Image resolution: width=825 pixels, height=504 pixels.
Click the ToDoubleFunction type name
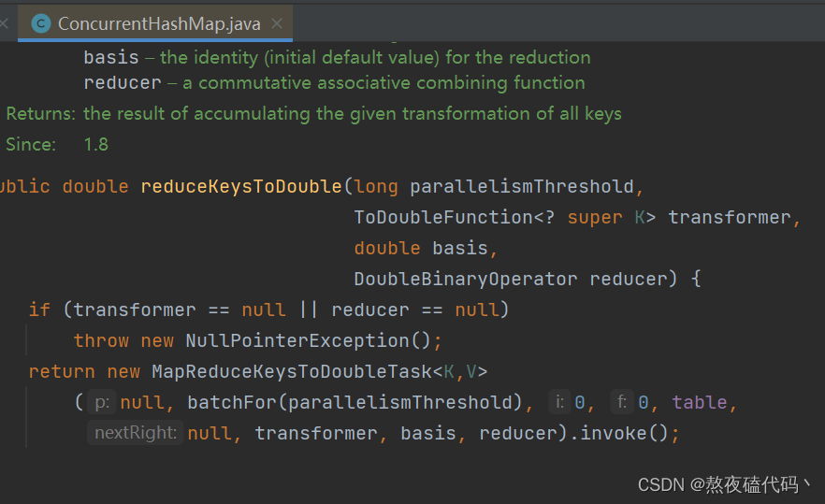pos(443,217)
